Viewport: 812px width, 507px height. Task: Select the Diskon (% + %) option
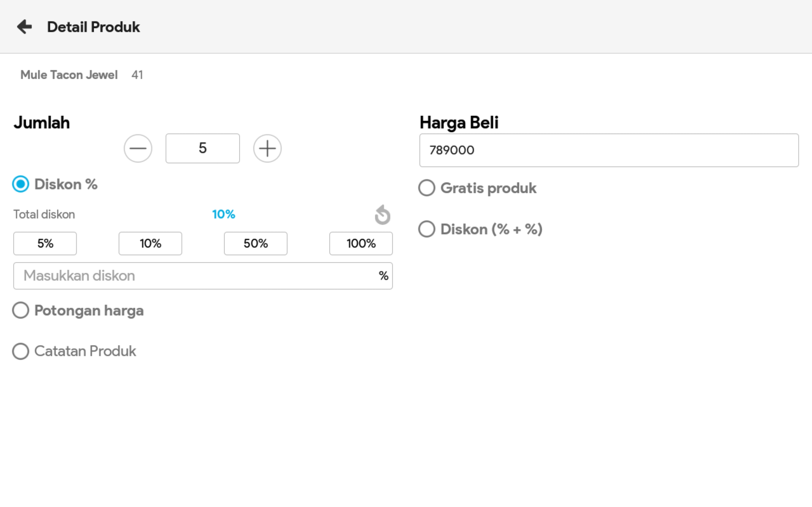(x=427, y=229)
